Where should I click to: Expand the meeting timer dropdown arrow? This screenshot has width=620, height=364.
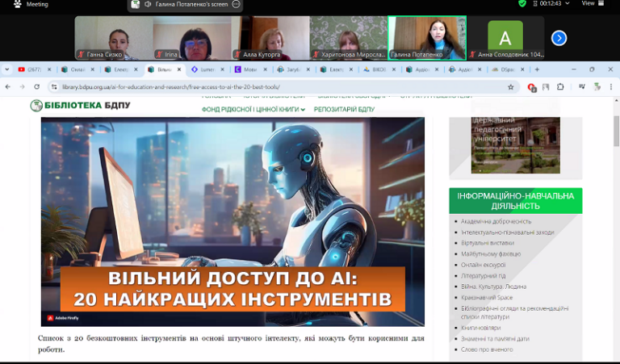(568, 3)
